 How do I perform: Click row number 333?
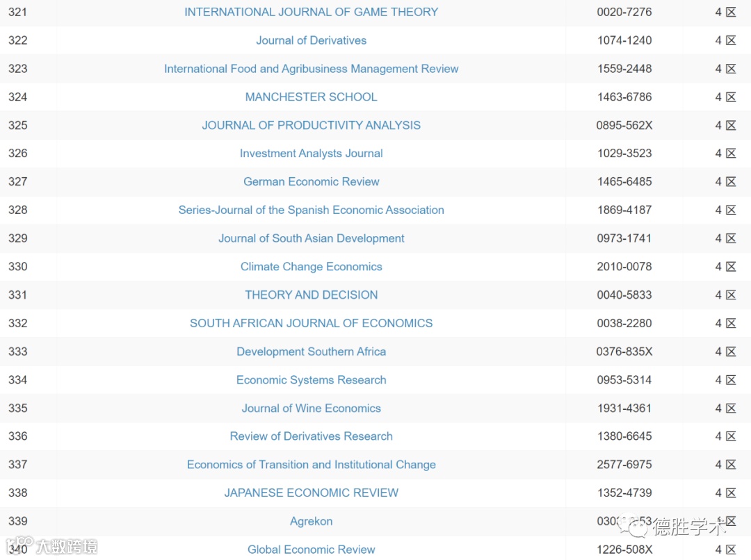17,352
